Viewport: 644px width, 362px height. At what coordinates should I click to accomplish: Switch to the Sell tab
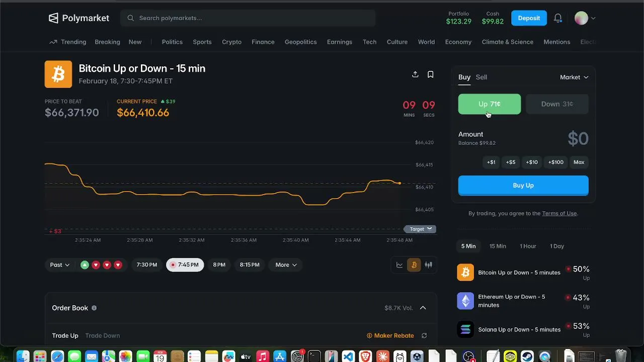point(481,77)
